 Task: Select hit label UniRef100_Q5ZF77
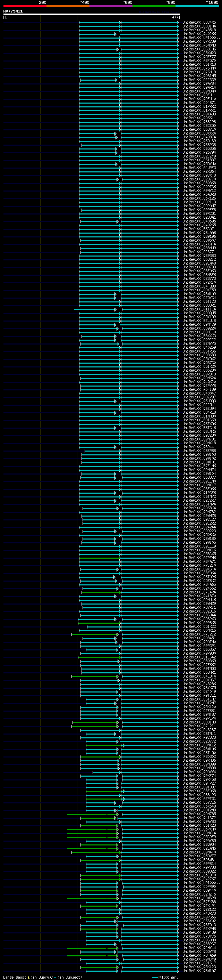pyautogui.click(x=199, y=57)
